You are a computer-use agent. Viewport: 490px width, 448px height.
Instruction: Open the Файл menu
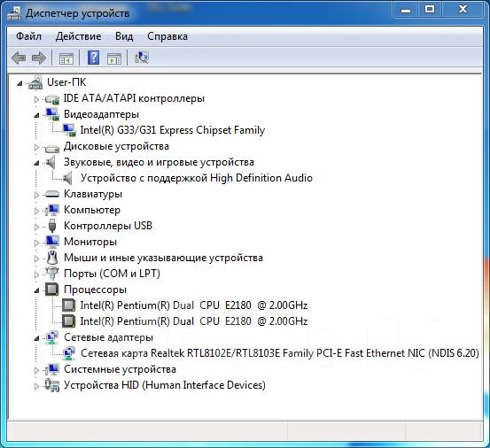coord(28,36)
